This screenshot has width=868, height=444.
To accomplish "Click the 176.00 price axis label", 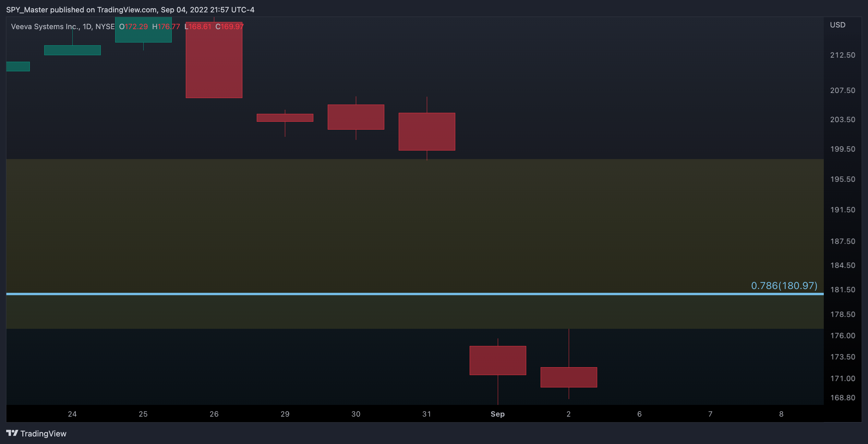I will pyautogui.click(x=843, y=336).
